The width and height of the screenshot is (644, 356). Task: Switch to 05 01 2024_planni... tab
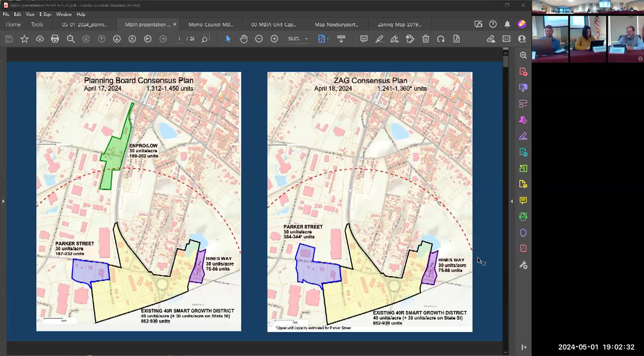click(x=85, y=24)
